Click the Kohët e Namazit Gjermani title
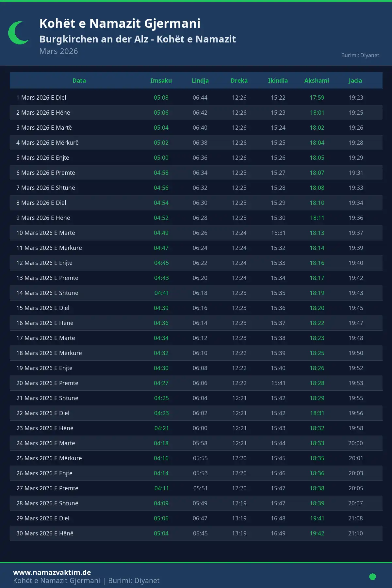392x588 pixels. click(120, 24)
